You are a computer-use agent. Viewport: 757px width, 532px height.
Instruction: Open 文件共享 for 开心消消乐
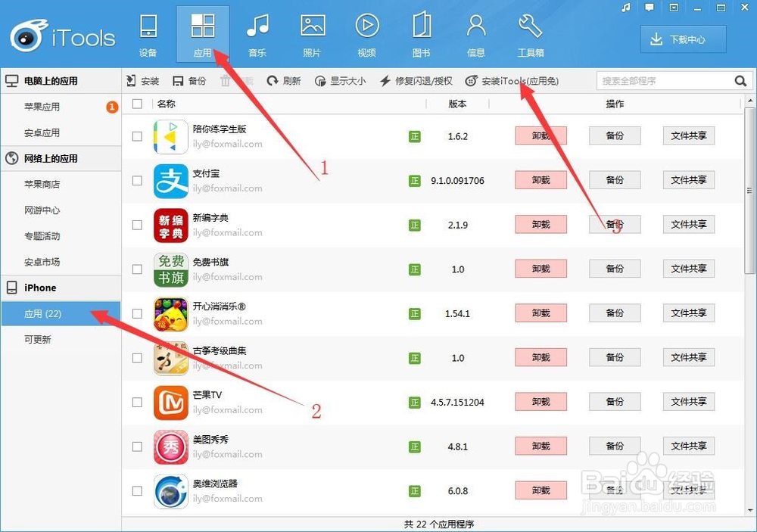(x=689, y=313)
